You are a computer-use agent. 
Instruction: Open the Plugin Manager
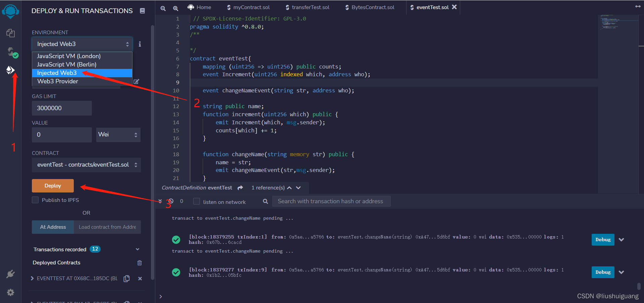click(x=10, y=274)
